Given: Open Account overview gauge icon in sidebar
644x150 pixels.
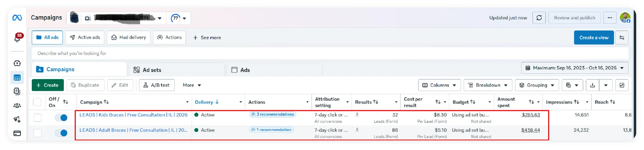Looking at the screenshot, I should (17, 63).
